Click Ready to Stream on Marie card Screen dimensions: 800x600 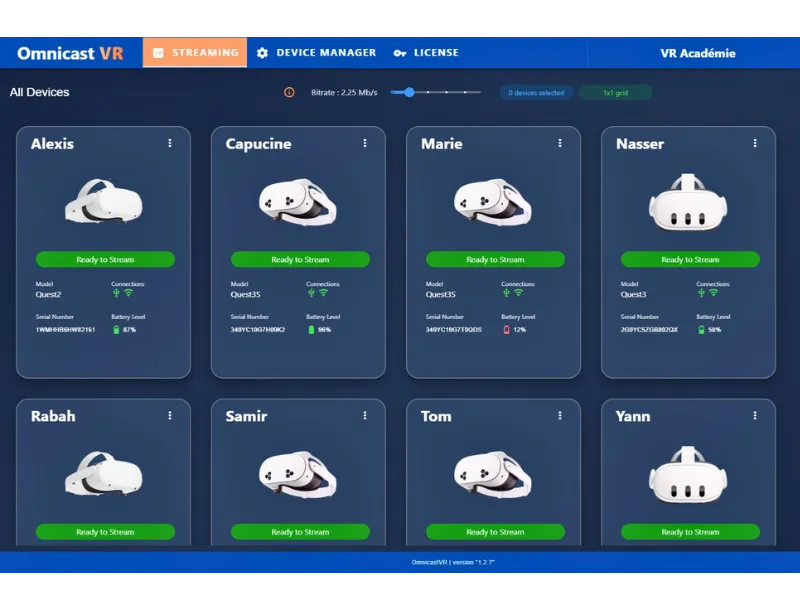(x=495, y=259)
